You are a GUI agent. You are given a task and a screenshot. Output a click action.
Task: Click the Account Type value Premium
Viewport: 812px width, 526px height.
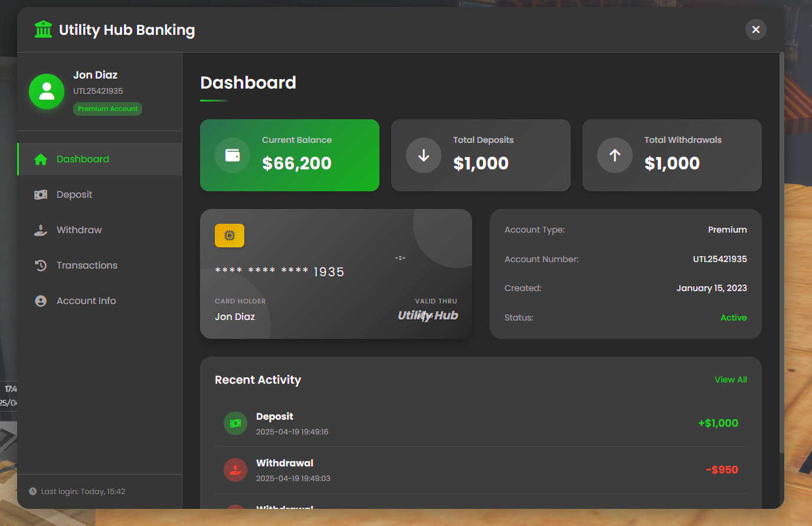727,230
